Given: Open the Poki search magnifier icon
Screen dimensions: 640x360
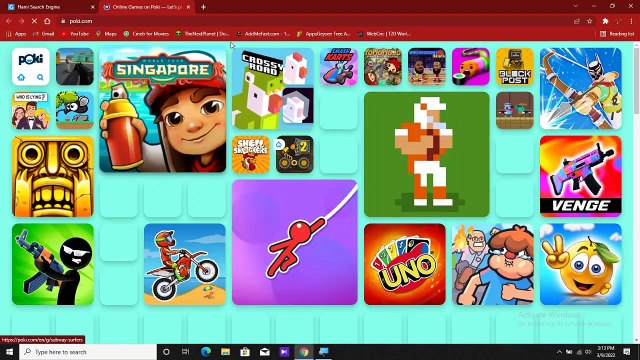Looking at the screenshot, I should pos(40,77).
